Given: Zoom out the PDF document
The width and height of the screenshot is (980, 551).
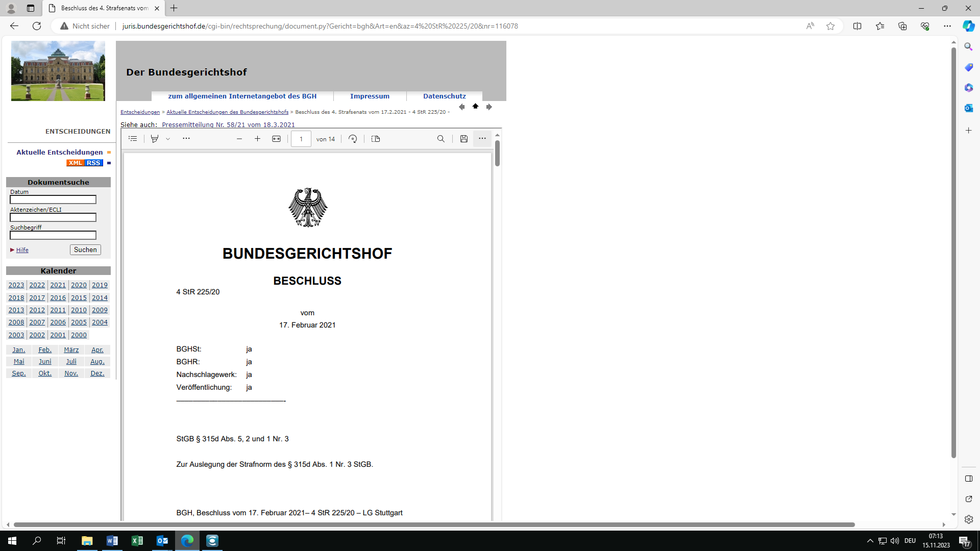Looking at the screenshot, I should tap(239, 139).
